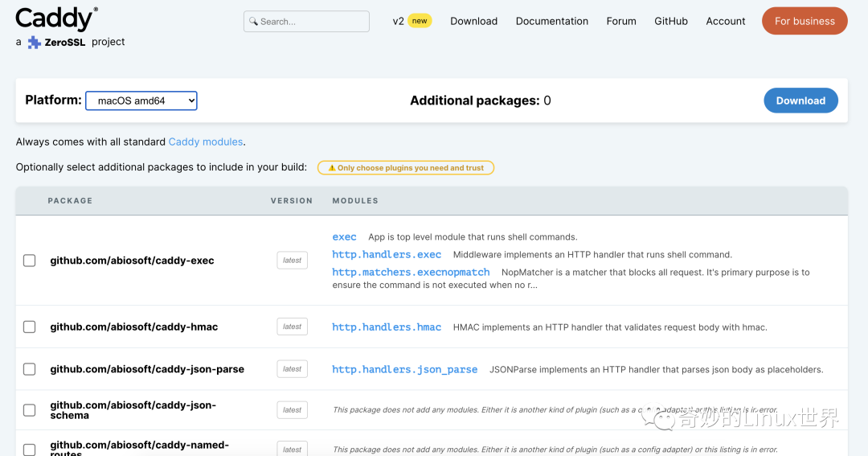Click the search magnifier icon
Screen dimensions: 868x456
pos(253,22)
